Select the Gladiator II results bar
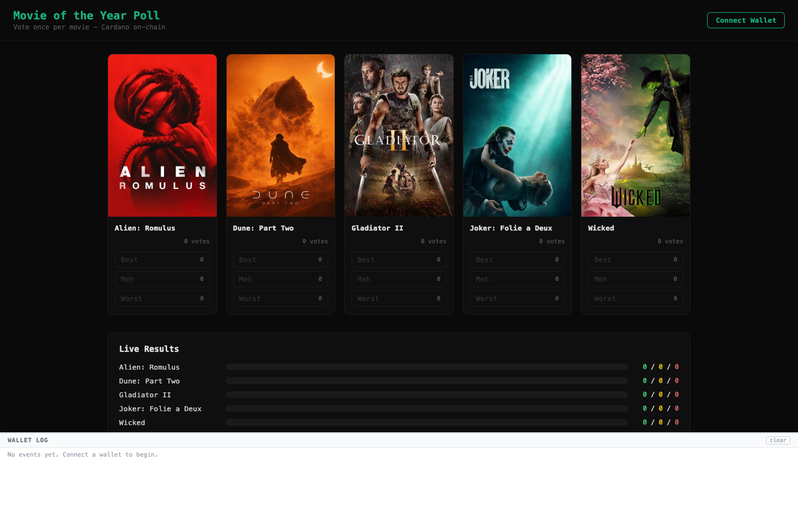This screenshot has height=532, width=798. 427,395
